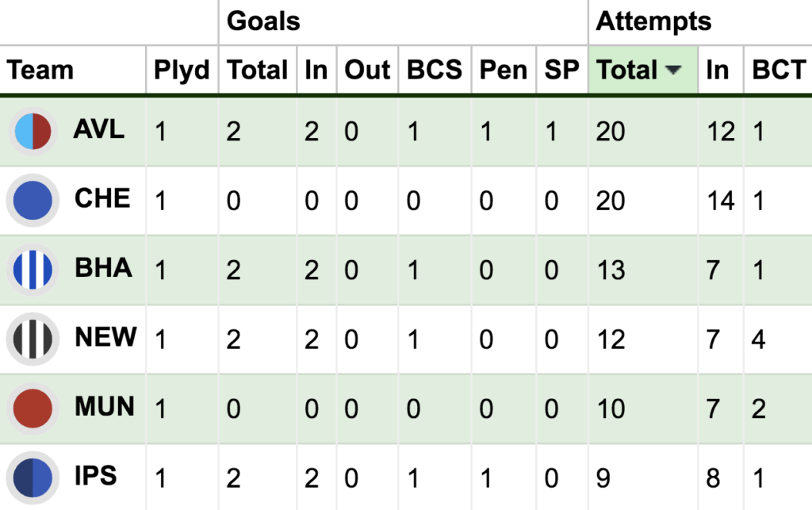Screen dimensions: 812x510
Task: Sort by the SP column header
Action: [562, 71]
